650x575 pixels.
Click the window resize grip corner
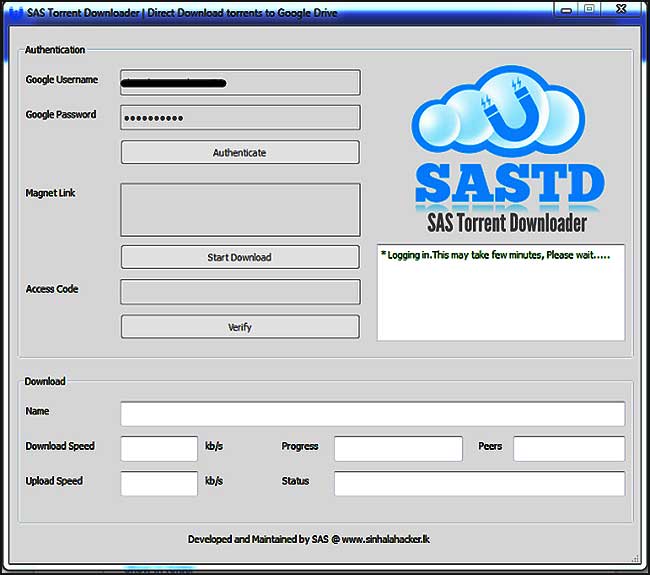(x=635, y=559)
